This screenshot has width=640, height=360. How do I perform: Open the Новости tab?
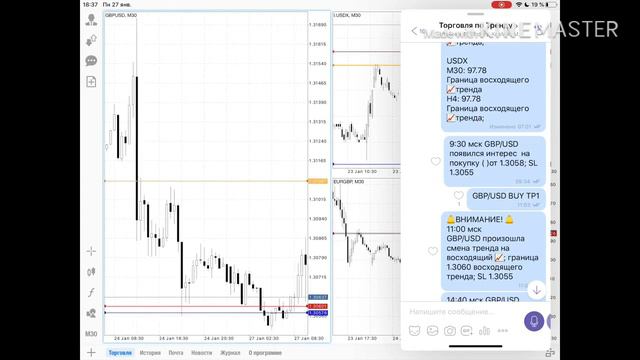click(202, 353)
